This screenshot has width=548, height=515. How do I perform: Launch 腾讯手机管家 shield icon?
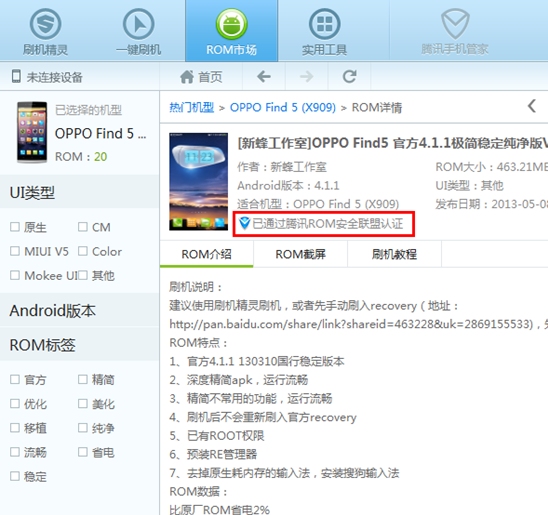point(455,24)
